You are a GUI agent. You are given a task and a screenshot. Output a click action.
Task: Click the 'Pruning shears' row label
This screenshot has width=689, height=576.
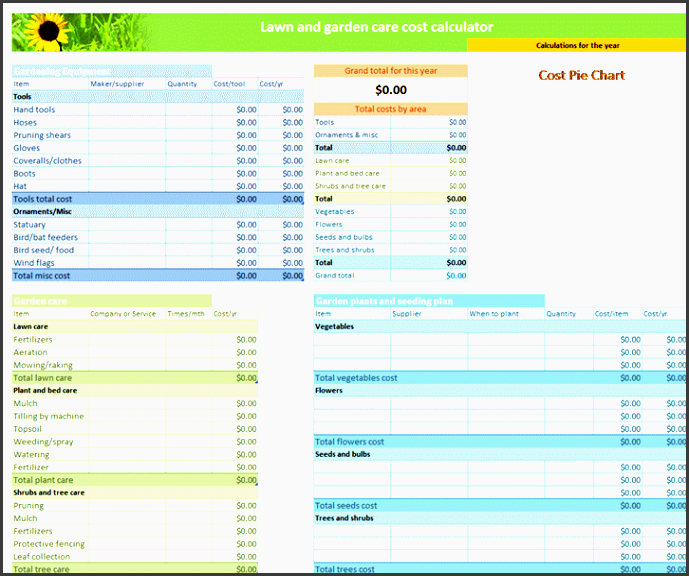[x=42, y=135]
